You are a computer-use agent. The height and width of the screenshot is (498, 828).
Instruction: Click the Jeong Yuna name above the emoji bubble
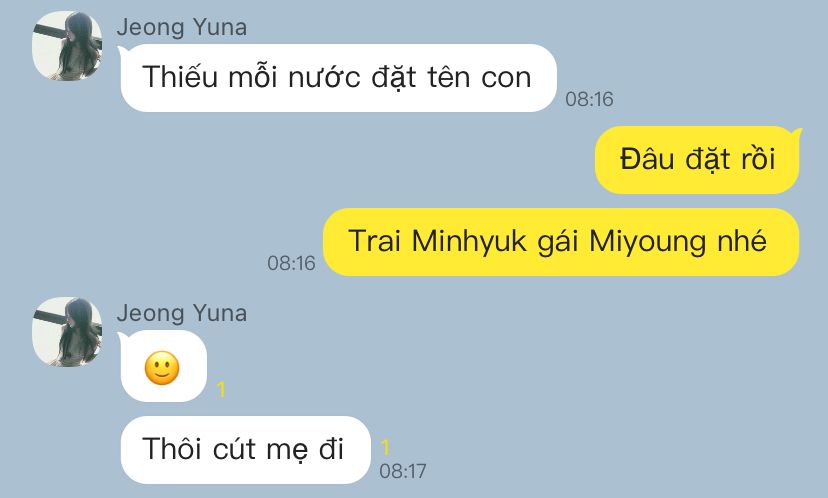click(182, 313)
